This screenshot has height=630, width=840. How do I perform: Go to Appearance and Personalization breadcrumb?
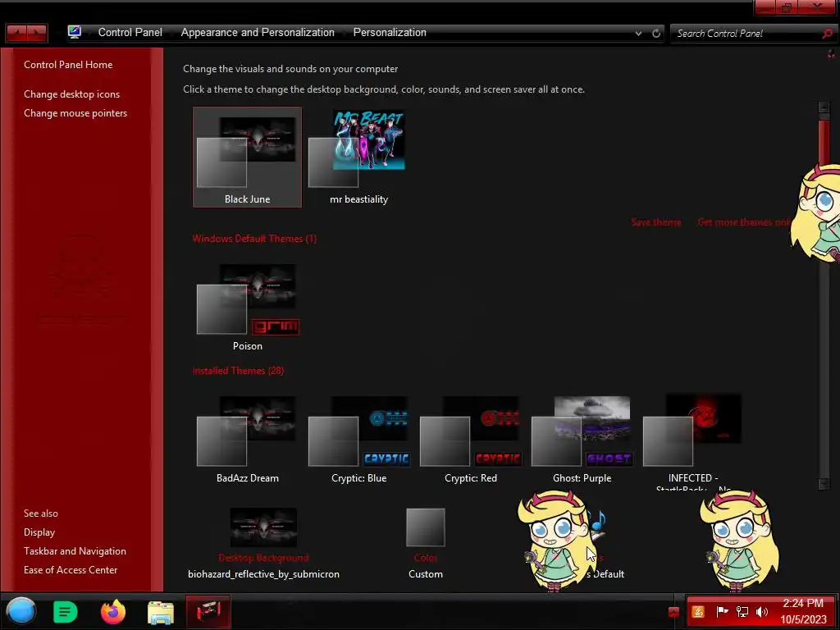(258, 33)
